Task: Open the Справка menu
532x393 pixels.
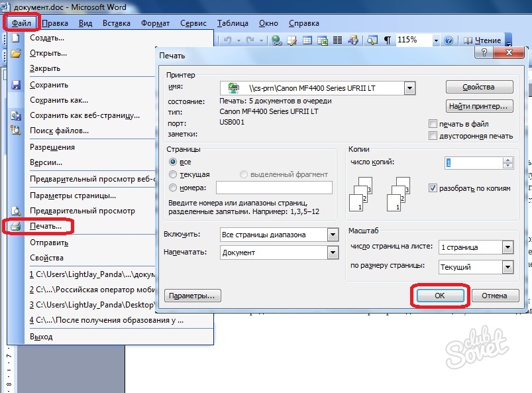Action: [x=304, y=23]
